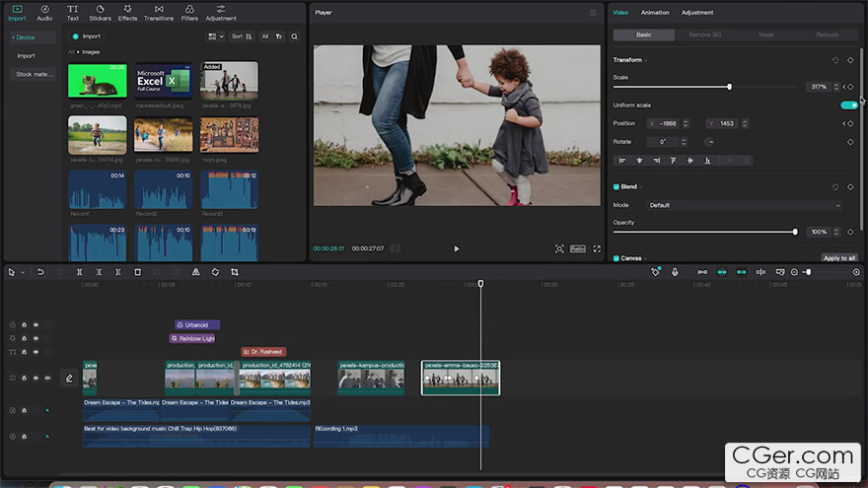This screenshot has width=868, height=488.
Task: Hide the Urbanoid filter track eye icon
Action: [36, 324]
